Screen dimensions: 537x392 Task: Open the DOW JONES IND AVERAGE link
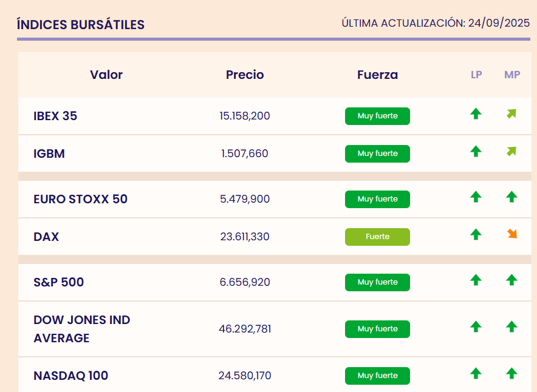pyautogui.click(x=81, y=329)
